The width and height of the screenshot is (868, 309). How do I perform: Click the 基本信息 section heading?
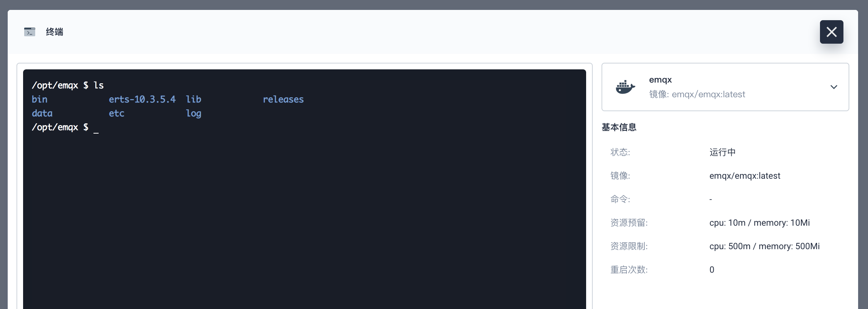(619, 127)
